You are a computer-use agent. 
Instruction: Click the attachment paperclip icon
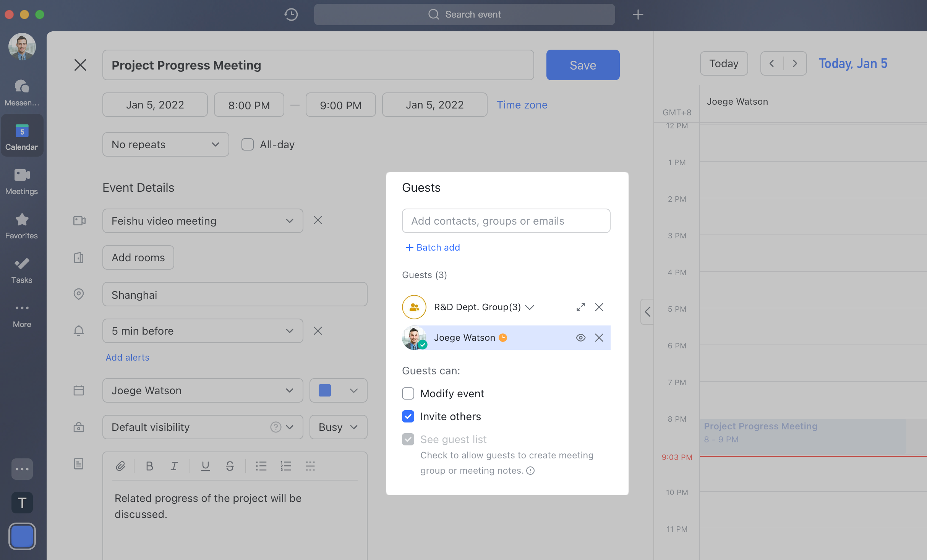pyautogui.click(x=120, y=466)
